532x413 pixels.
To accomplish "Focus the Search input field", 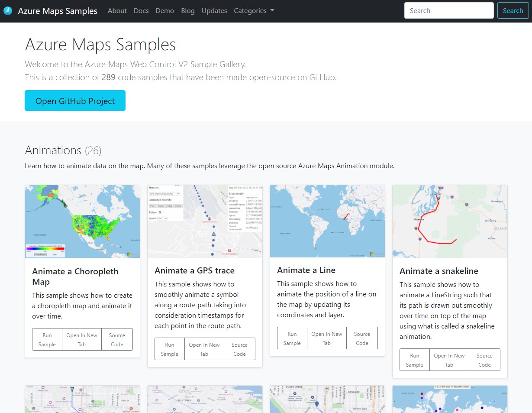I will pos(449,10).
